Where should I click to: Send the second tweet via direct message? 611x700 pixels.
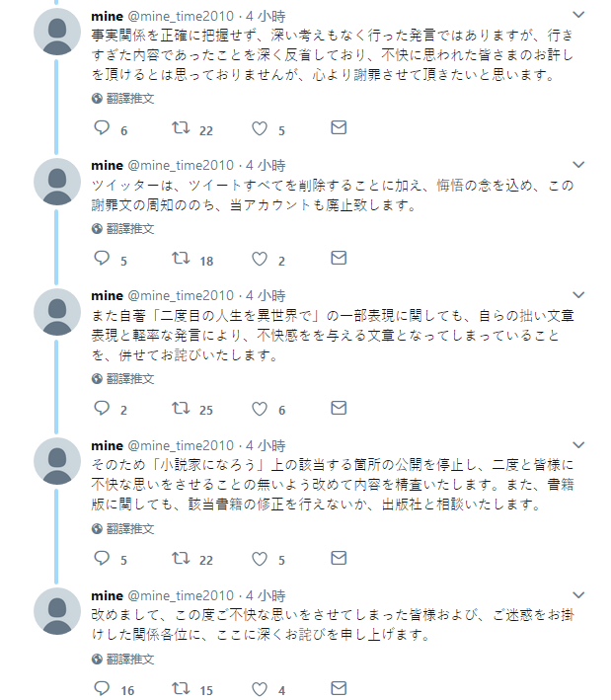click(339, 258)
